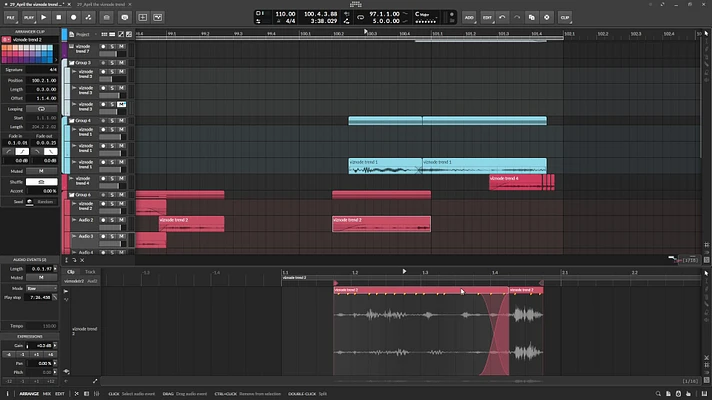Viewport: 712px width, 400px height.
Task: Select the pink viznode trend 4 clip
Action: (516, 182)
